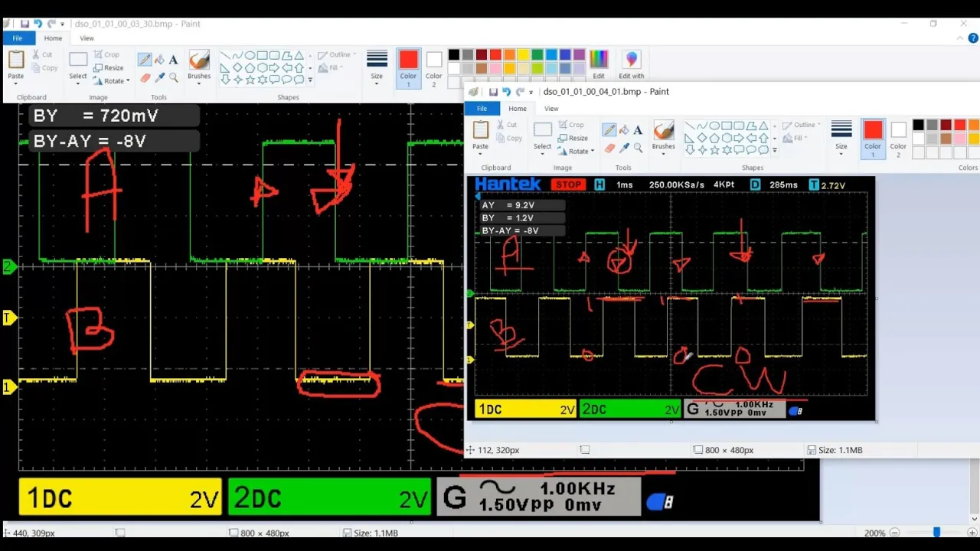Select Color picker tool in the dso_04_01 window
This screenshot has height=551, width=980.
pos(624,148)
